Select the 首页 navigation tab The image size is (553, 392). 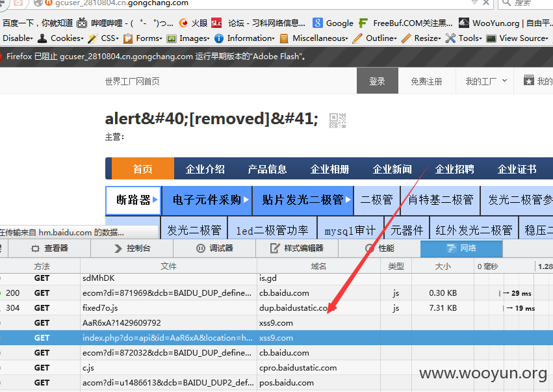click(143, 168)
